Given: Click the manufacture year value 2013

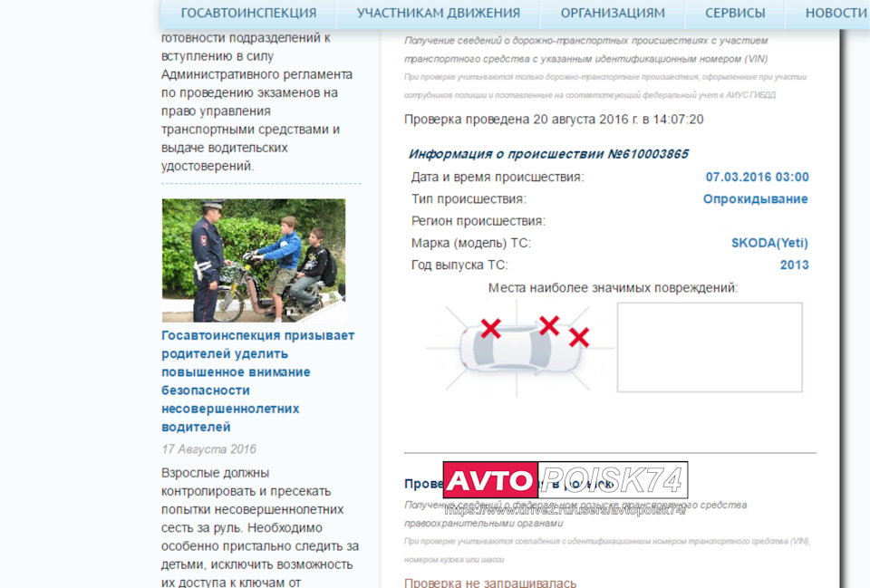Looking at the screenshot, I should pyautogui.click(x=794, y=265).
